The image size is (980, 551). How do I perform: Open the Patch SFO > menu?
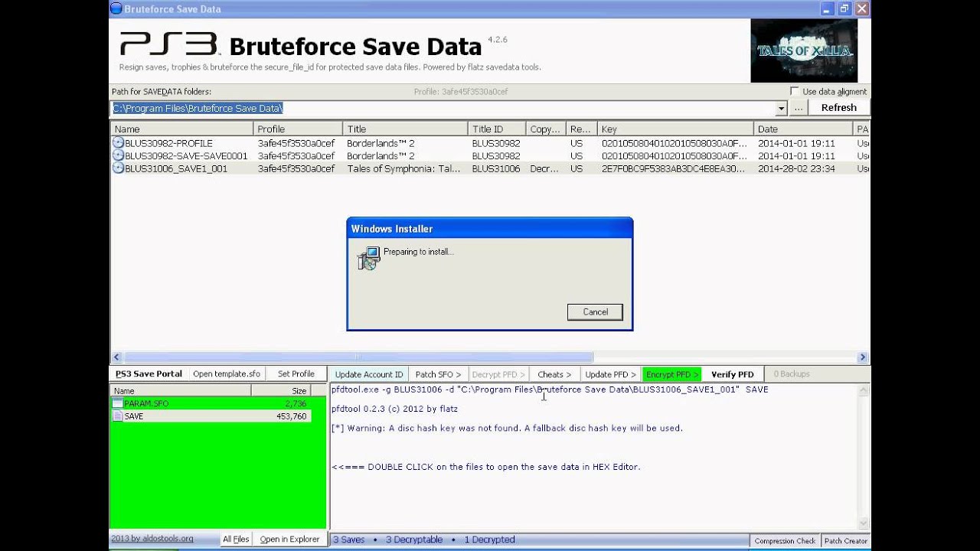[438, 374]
